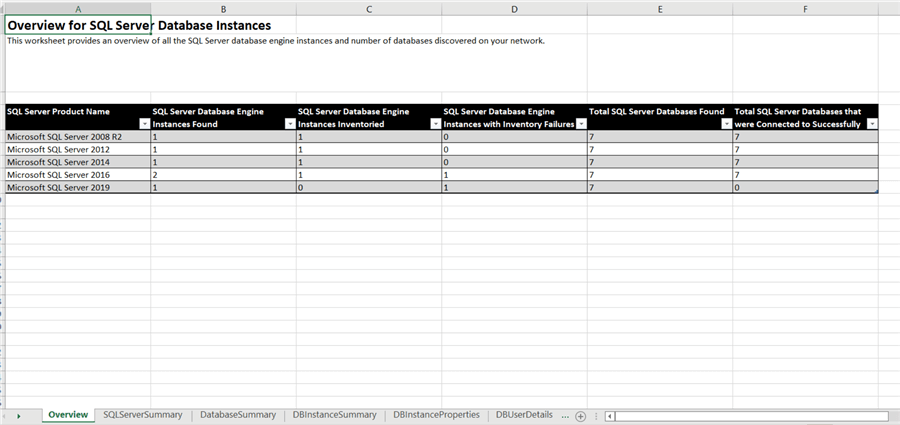Select Databases Found value 7 for SQL Server 2012
This screenshot has height=425, width=900.
tap(660, 149)
